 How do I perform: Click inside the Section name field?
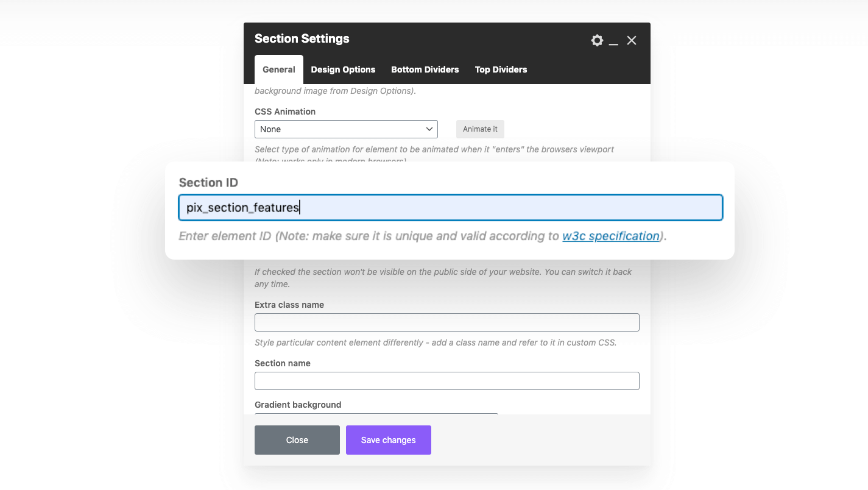(447, 381)
